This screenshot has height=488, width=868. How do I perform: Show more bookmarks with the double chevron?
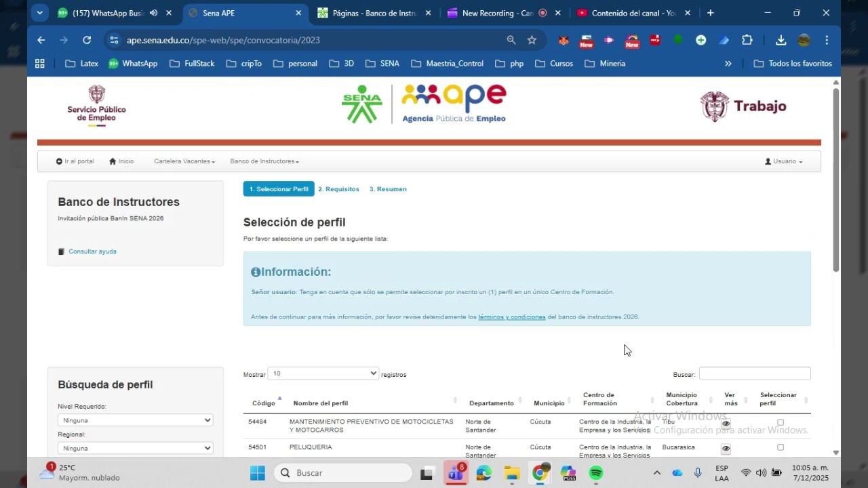(x=728, y=63)
